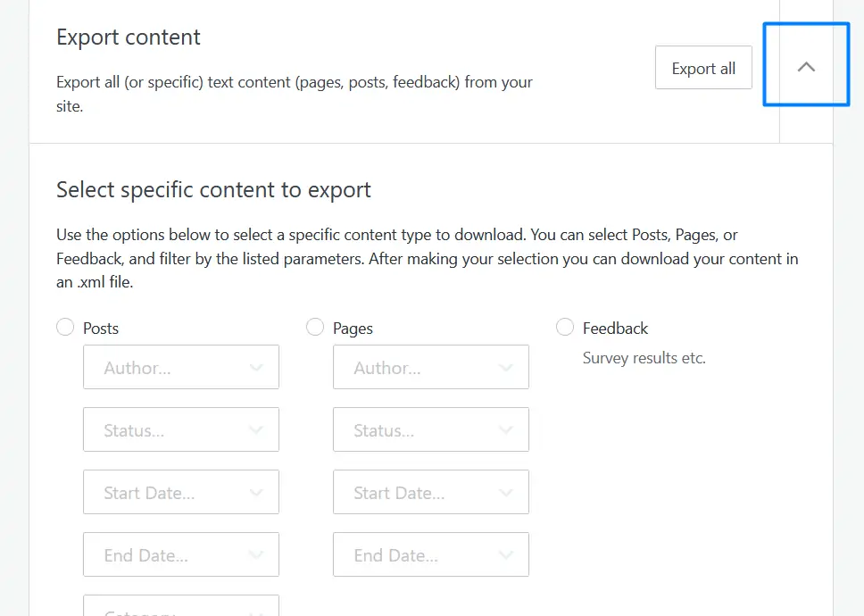Click the arrow icon in Posts Author field

pos(256,368)
